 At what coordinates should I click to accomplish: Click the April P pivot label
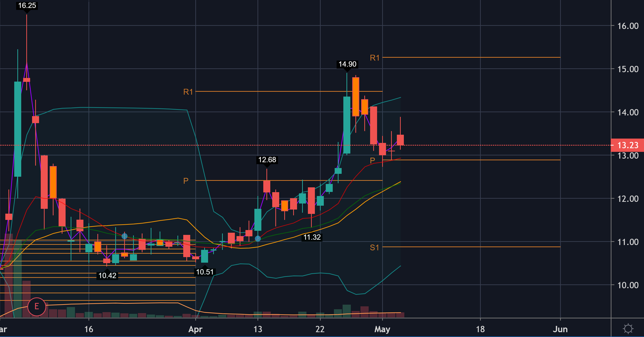coord(186,181)
